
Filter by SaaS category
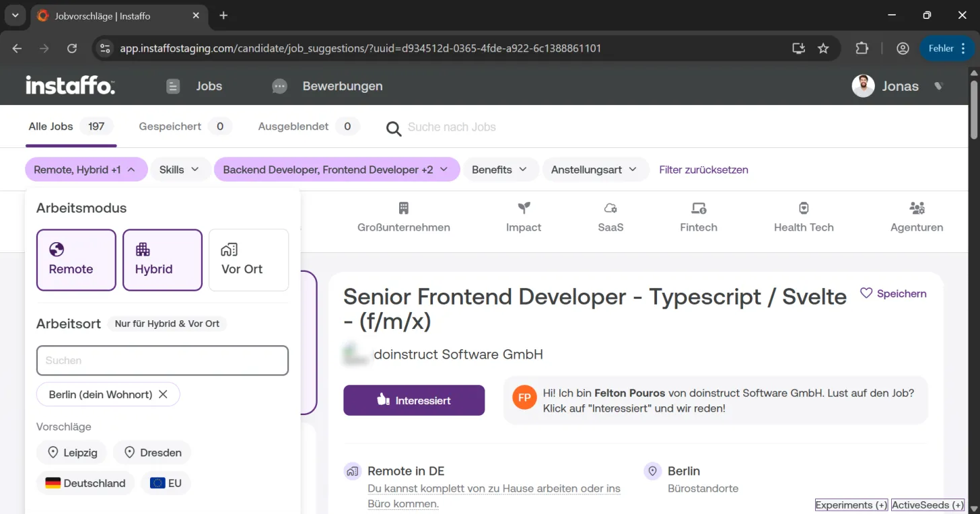click(610, 217)
